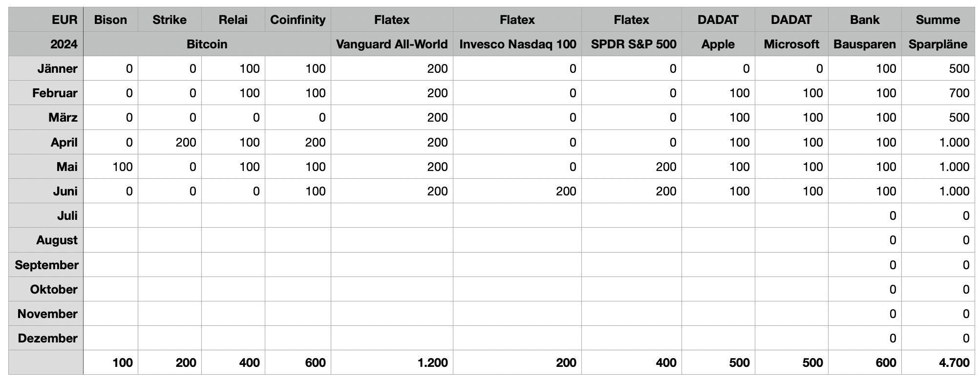
Task: Select the "2024" year cell
Action: coord(64,44)
